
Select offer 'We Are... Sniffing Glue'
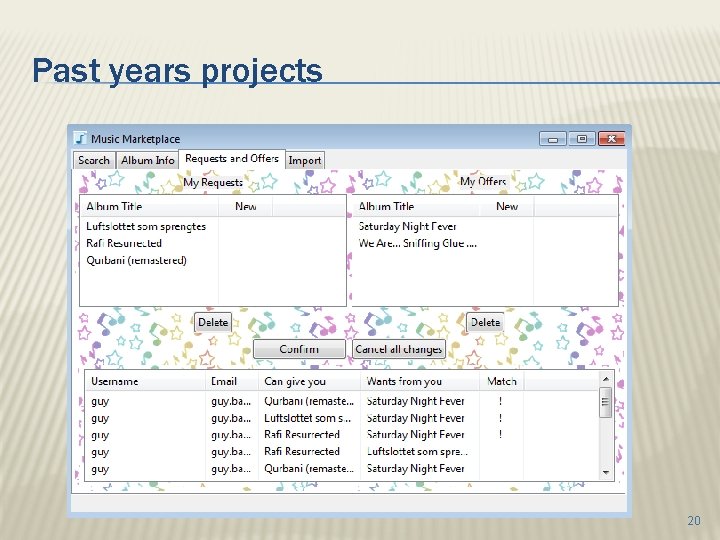417,243
